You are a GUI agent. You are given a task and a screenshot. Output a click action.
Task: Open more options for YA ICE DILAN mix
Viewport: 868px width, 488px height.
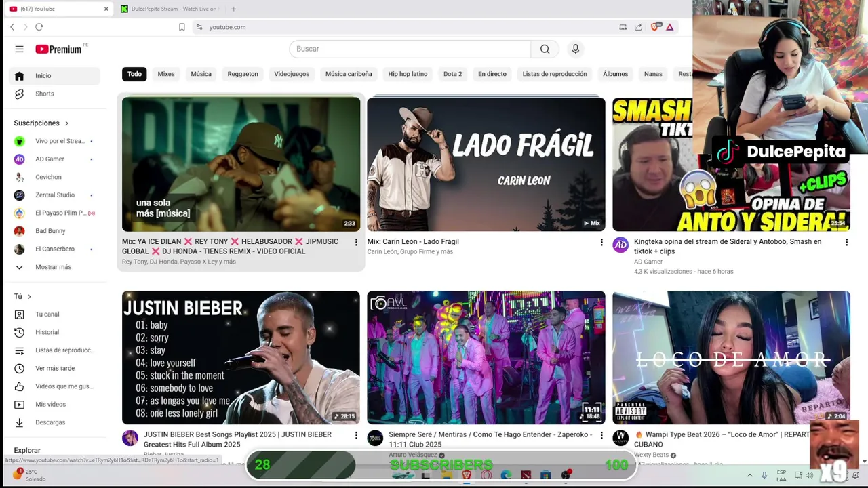[356, 242]
